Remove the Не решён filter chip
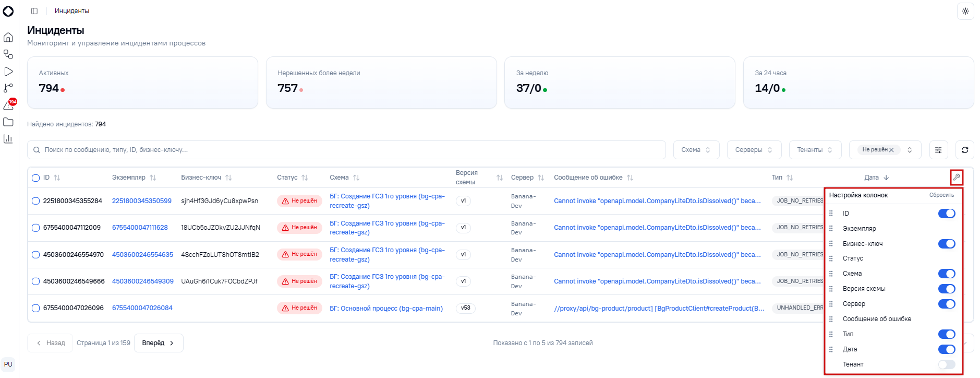This screenshot has height=378, width=980. 891,150
